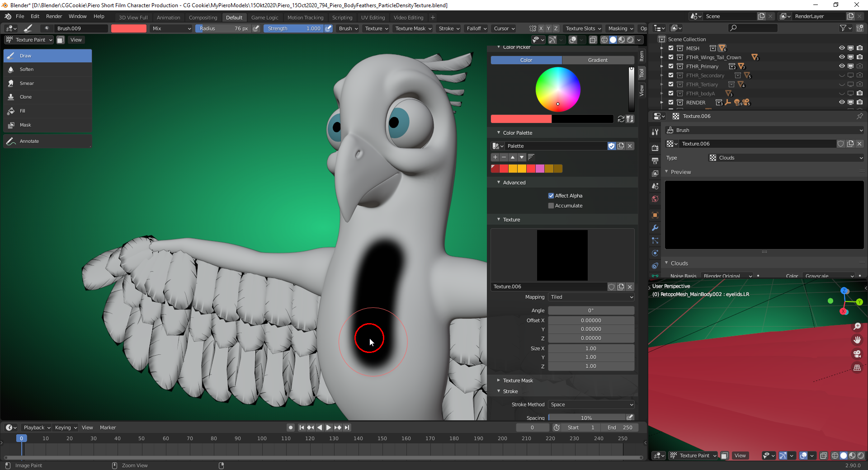This screenshot has width=868, height=470.
Task: Open Render properties tab
Action: (655, 148)
